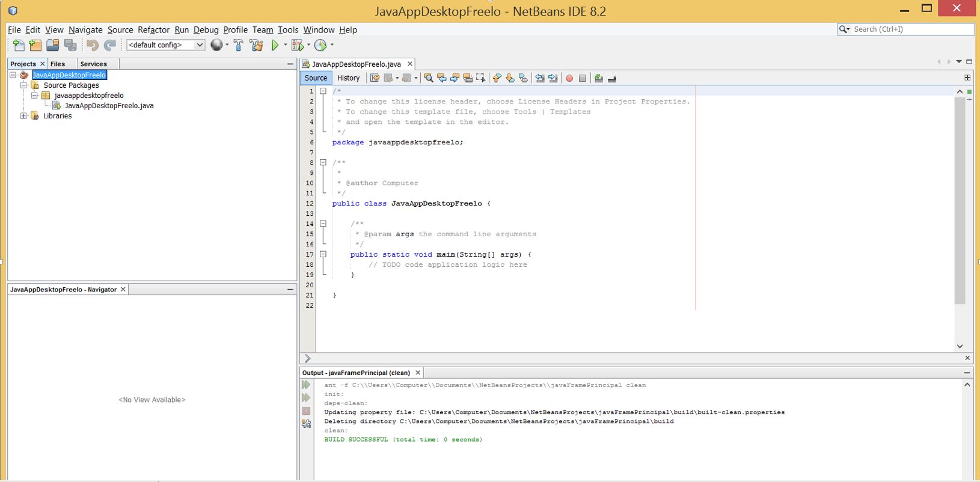Start macro recording with red circle
980x482 pixels.
569,78
